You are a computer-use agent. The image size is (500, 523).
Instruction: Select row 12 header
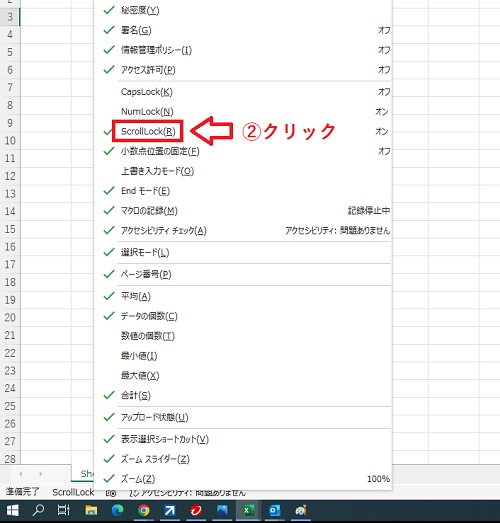[10, 176]
